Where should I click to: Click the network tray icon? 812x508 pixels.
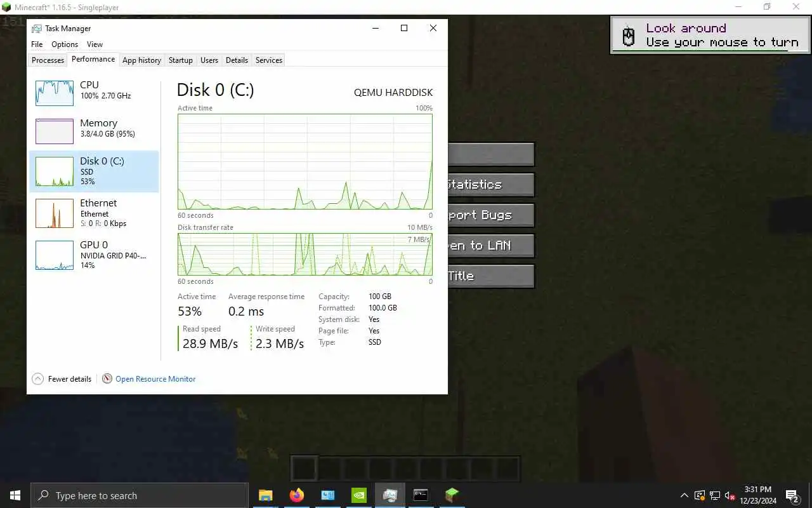(x=715, y=495)
